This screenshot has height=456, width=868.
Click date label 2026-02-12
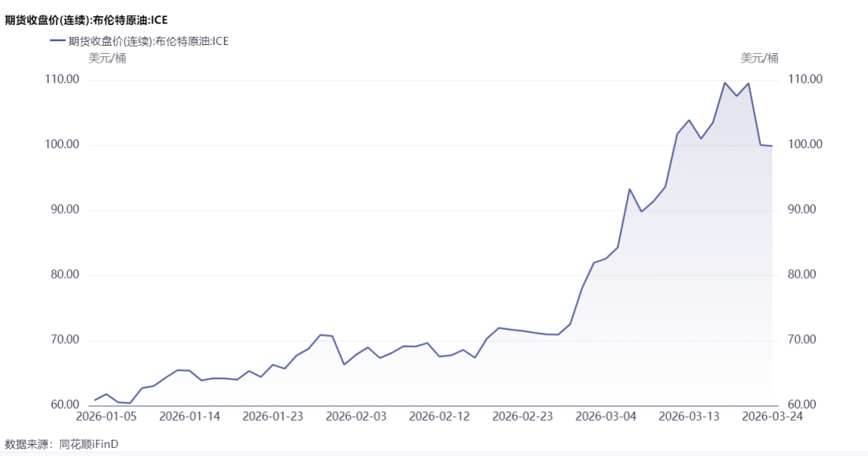[440, 416]
